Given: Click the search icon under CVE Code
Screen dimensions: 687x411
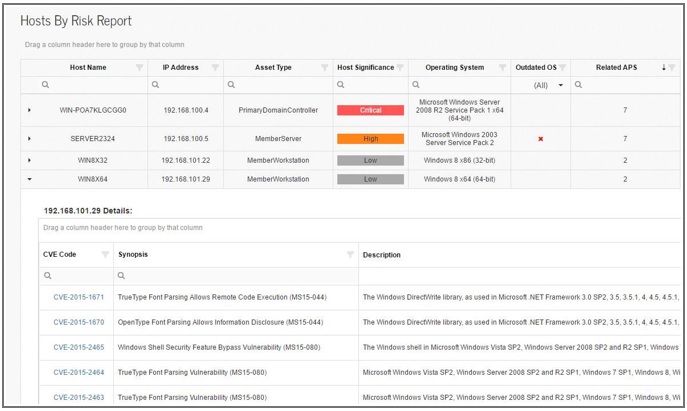Looking at the screenshot, I should [x=48, y=276].
